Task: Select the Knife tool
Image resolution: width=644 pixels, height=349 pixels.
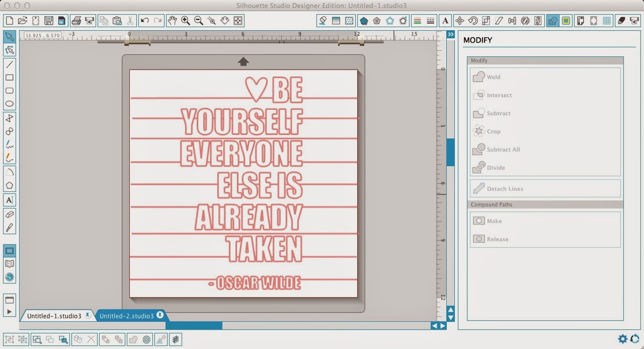Action: pos(10,228)
